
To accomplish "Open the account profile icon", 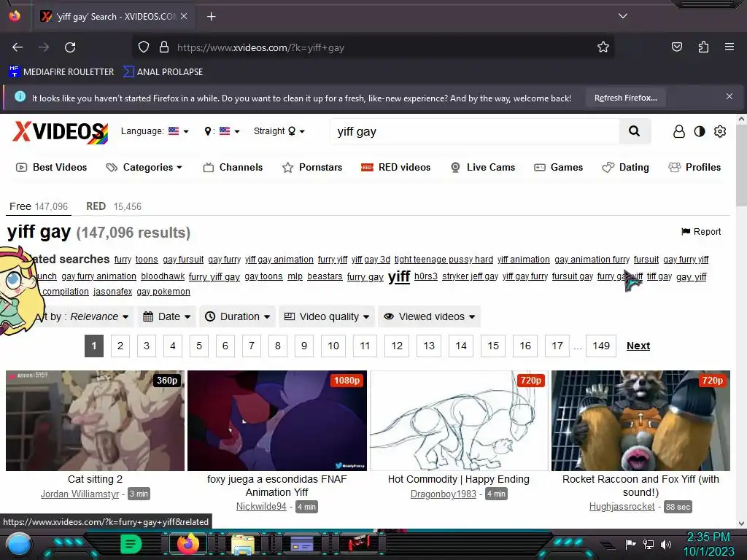I will 679,131.
